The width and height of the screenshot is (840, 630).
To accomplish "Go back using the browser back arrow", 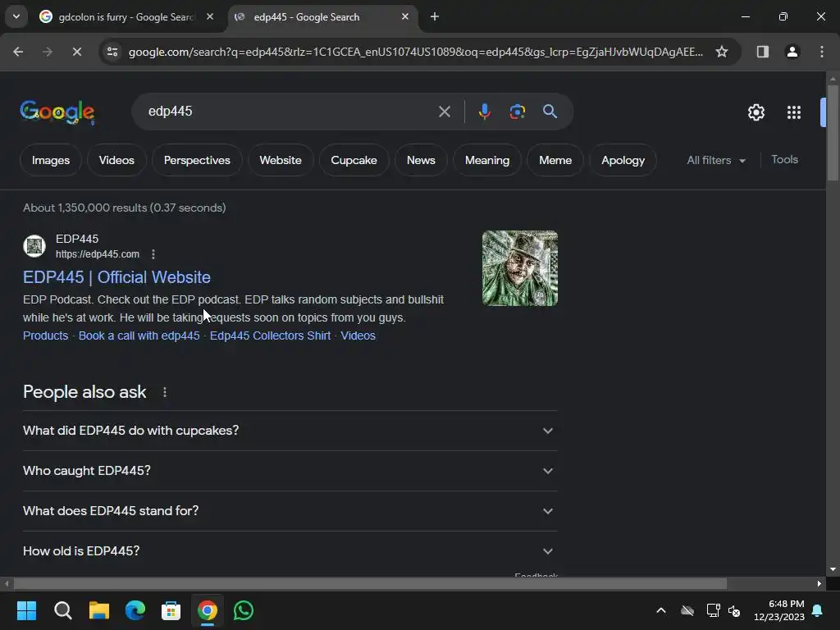I will coord(18,52).
